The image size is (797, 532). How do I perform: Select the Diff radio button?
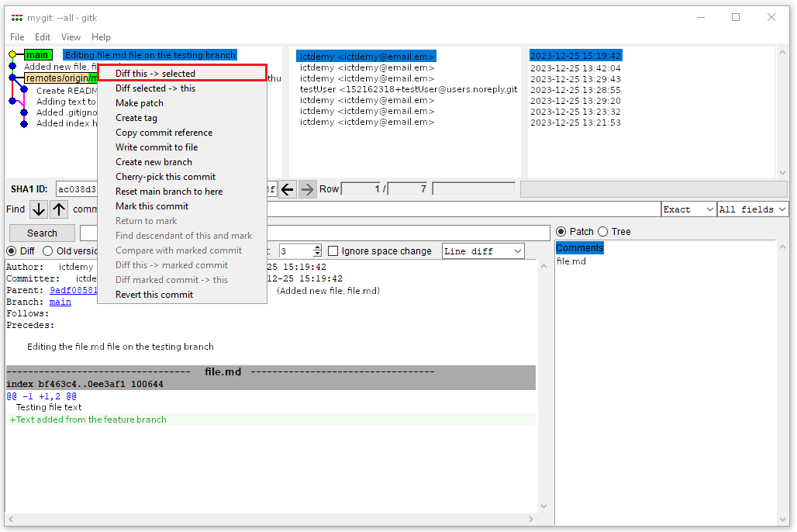coord(12,251)
